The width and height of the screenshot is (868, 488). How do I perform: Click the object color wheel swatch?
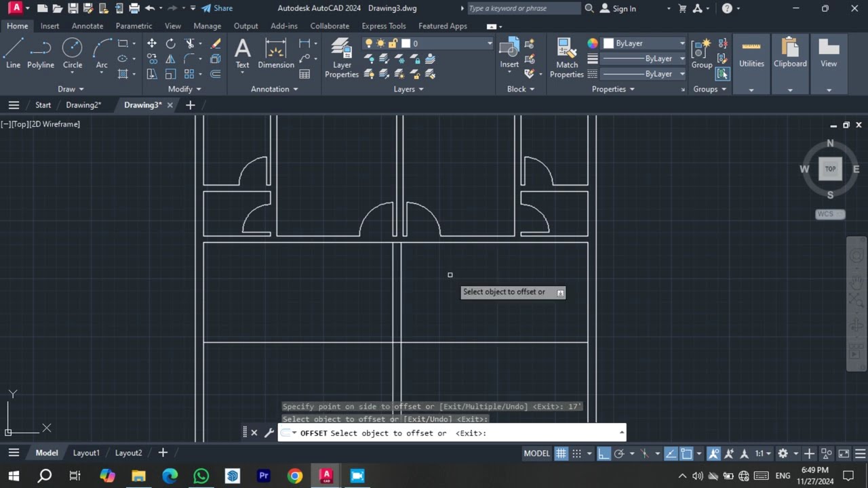593,43
